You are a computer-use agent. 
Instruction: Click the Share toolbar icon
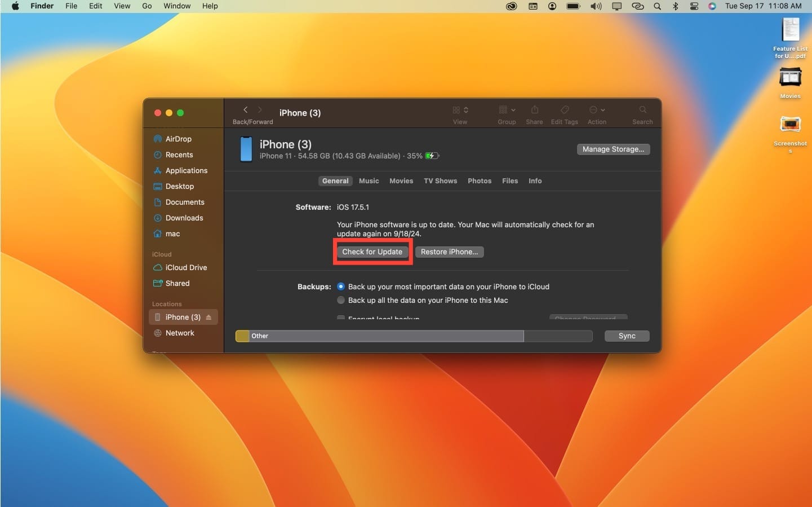(x=534, y=109)
